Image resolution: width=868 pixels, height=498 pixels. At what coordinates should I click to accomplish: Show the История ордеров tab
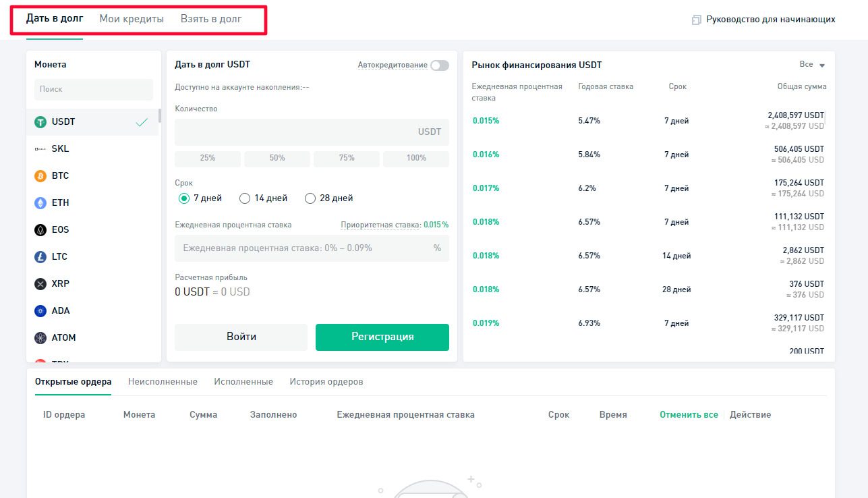click(326, 382)
